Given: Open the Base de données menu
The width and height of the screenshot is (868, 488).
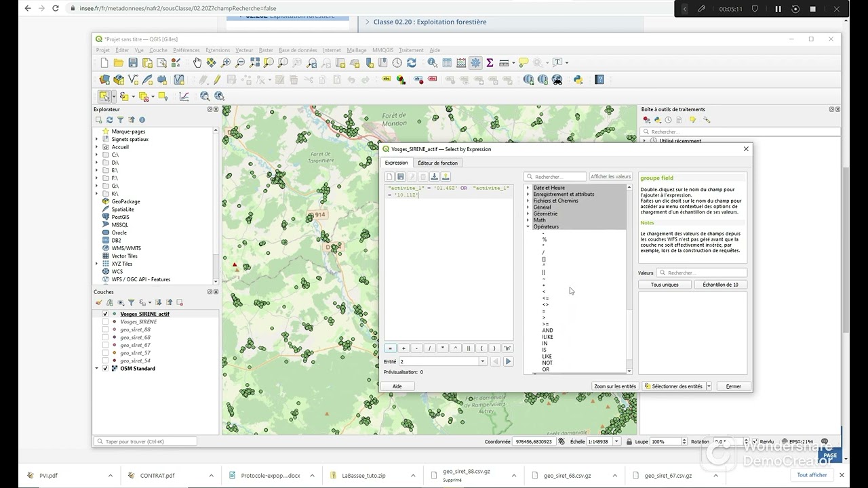Looking at the screenshot, I should (x=298, y=50).
